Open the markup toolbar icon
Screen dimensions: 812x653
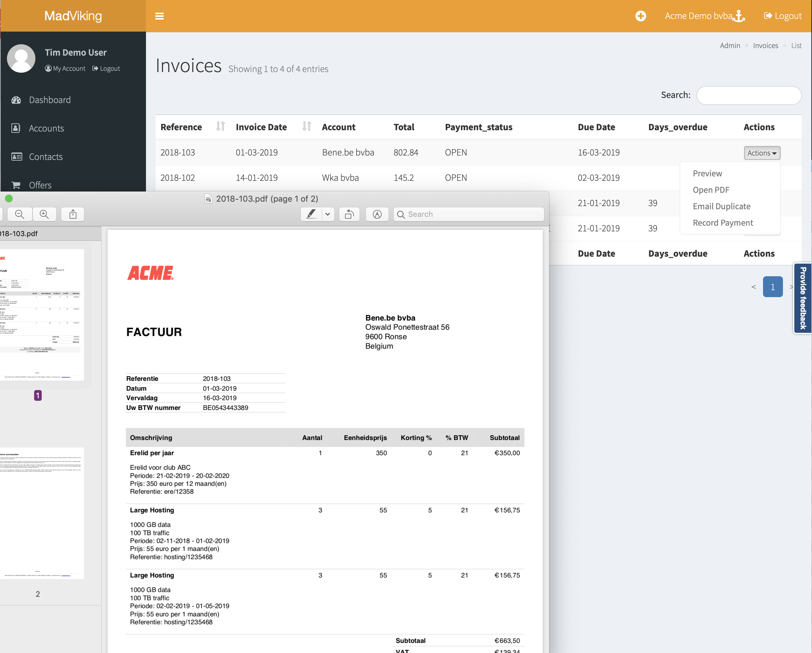point(377,214)
